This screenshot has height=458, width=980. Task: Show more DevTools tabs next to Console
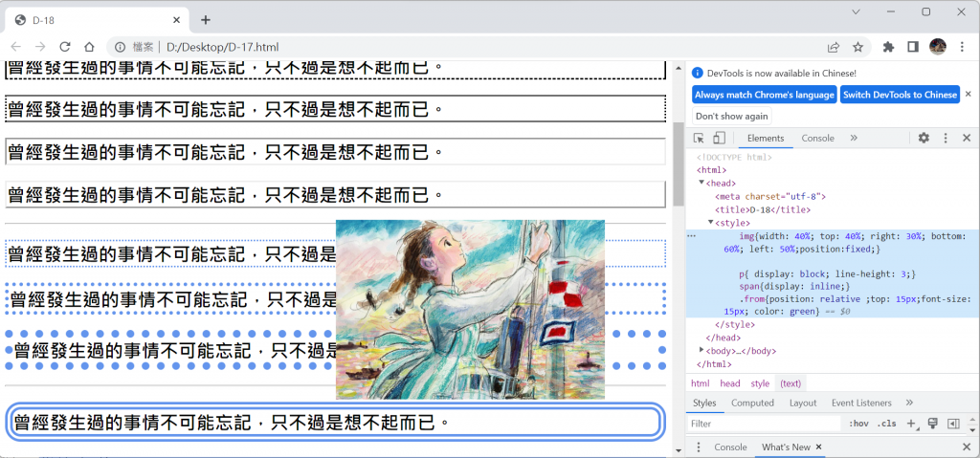854,138
